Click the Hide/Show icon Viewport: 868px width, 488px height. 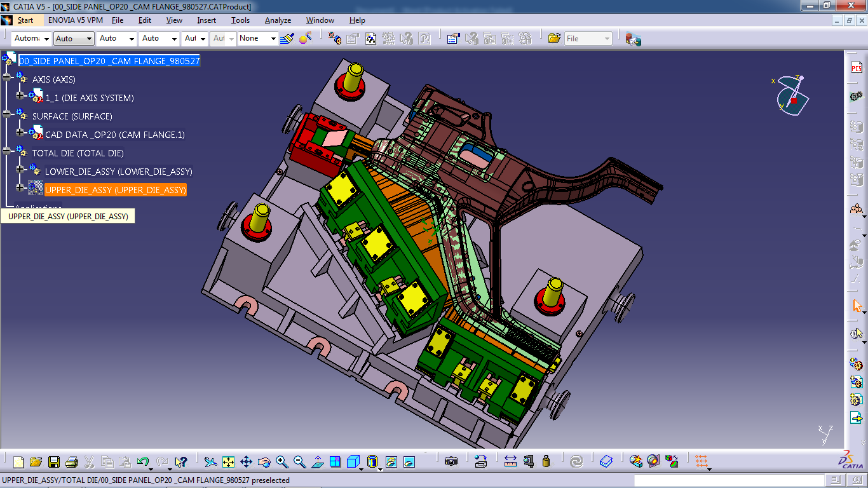391,462
